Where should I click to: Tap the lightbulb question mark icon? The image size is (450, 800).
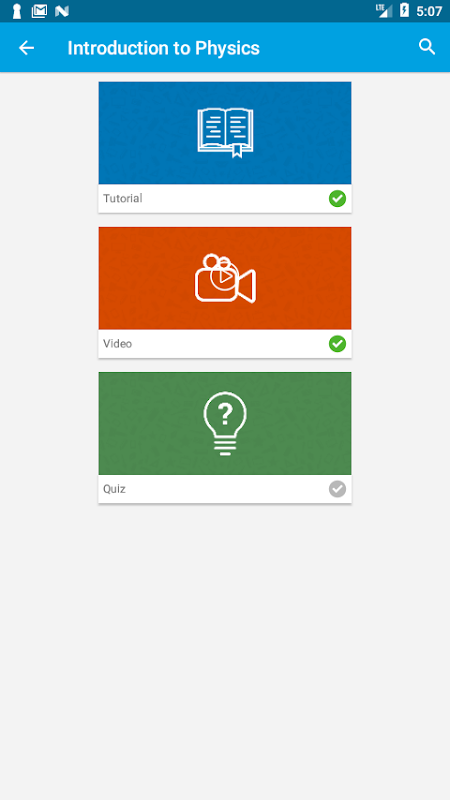225,423
